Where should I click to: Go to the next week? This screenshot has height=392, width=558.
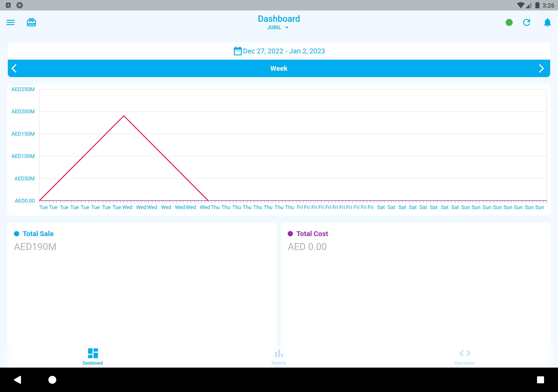tap(541, 68)
